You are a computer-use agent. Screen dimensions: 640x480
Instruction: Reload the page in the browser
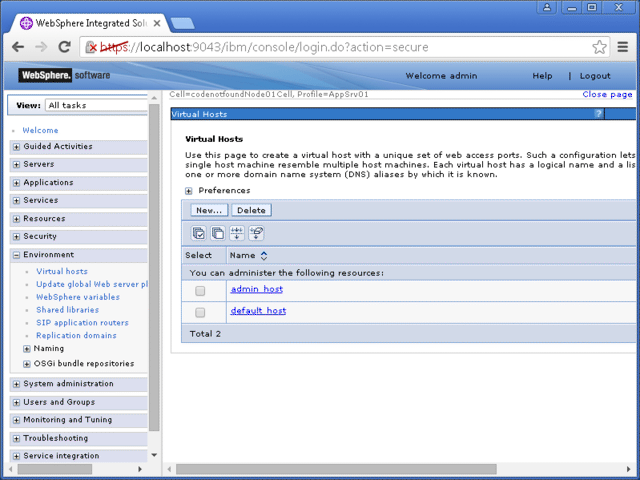pyautogui.click(x=65, y=47)
